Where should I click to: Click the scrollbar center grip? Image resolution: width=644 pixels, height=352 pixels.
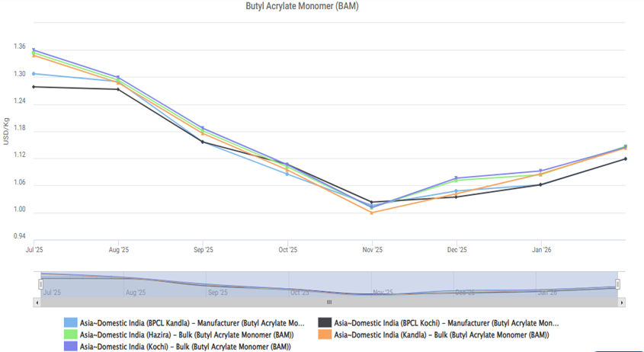pos(329,302)
